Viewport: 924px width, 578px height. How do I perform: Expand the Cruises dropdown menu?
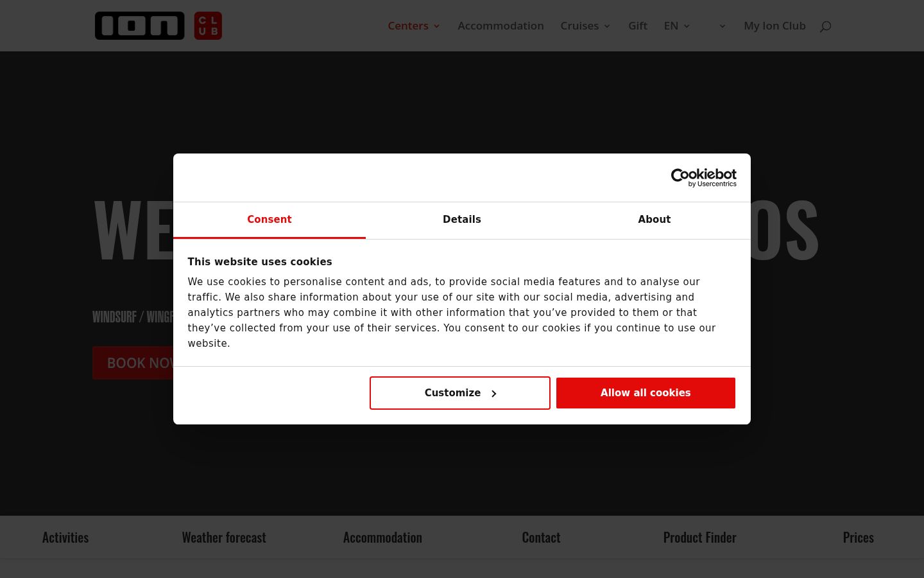[585, 26]
